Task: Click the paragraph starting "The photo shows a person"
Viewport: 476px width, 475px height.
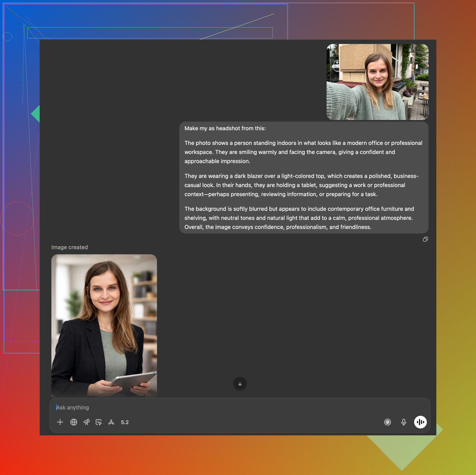Action: click(303, 152)
